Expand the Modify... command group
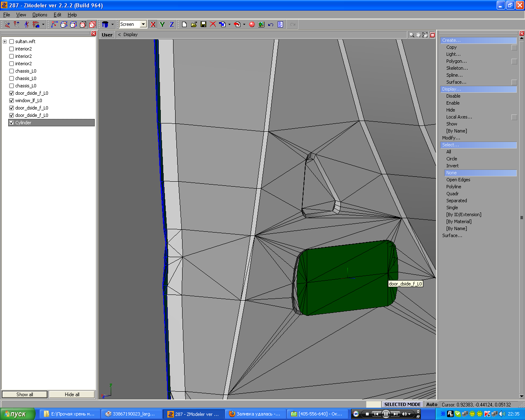Image resolution: width=525 pixels, height=420 pixels. [451, 138]
